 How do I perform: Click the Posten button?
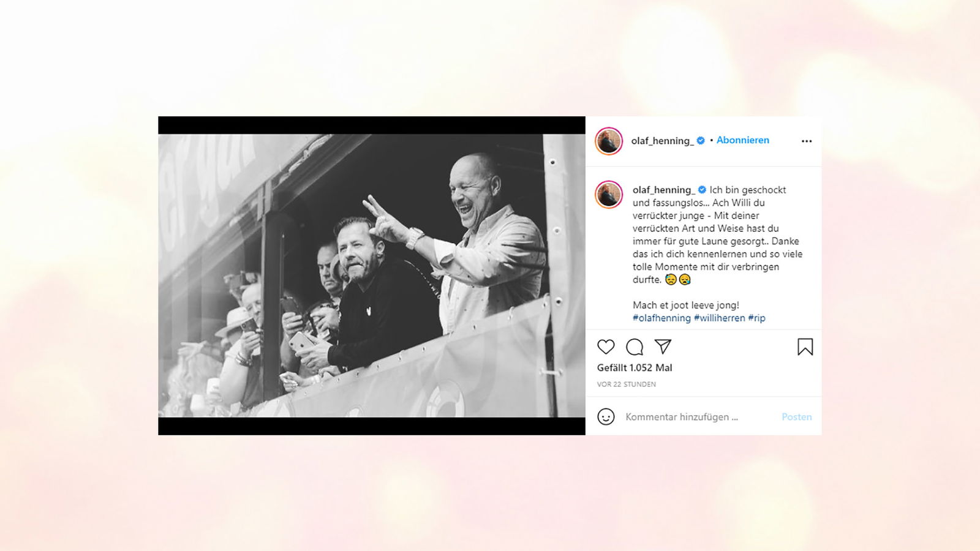[796, 417]
